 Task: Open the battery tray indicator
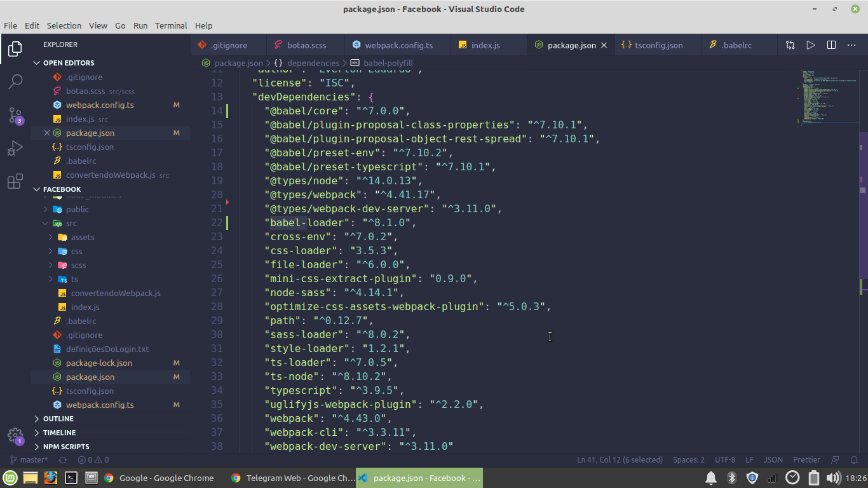click(x=813, y=478)
